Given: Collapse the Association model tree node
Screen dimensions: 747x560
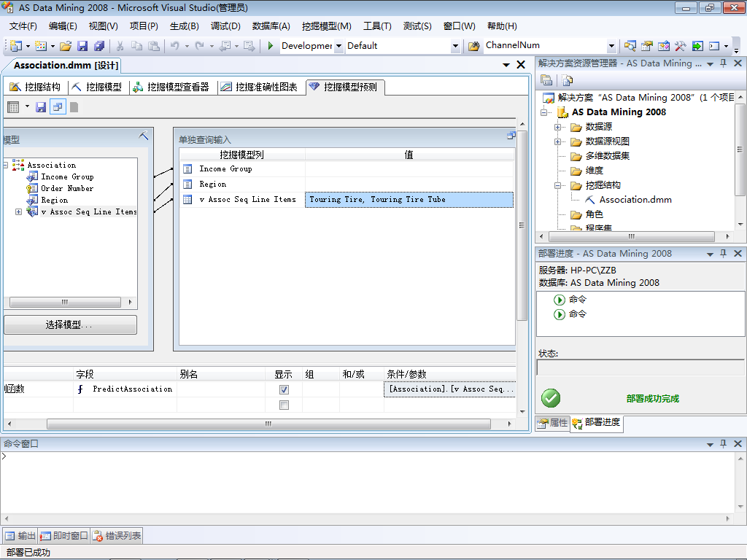Looking at the screenshot, I should click(5, 166).
